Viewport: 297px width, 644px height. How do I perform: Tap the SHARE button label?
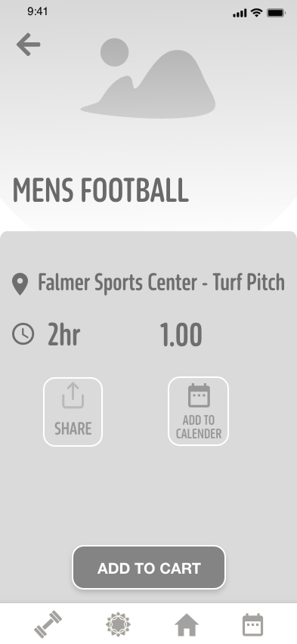coord(73,429)
